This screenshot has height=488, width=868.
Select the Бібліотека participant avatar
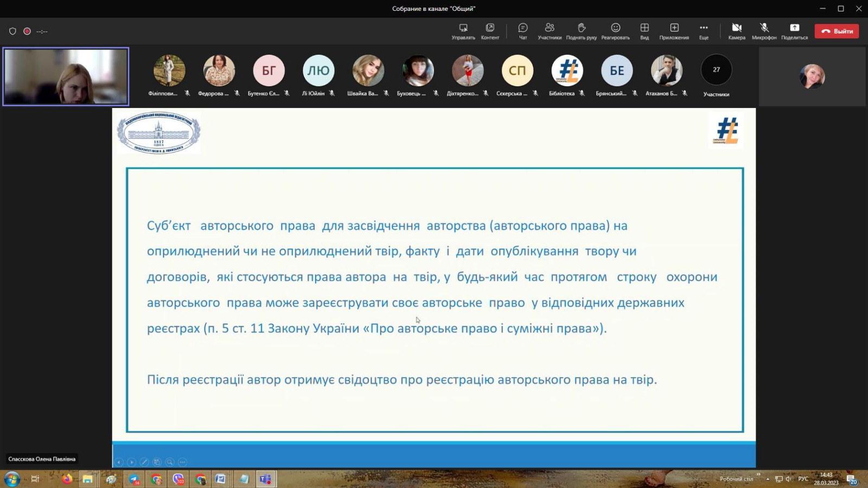pos(567,70)
